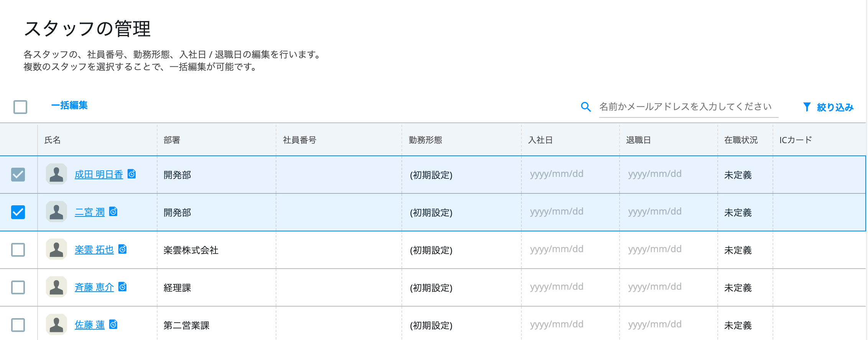The width and height of the screenshot is (868, 340).
Task: Check the checkbox for 斉藤 恵介
Action: coord(18,287)
